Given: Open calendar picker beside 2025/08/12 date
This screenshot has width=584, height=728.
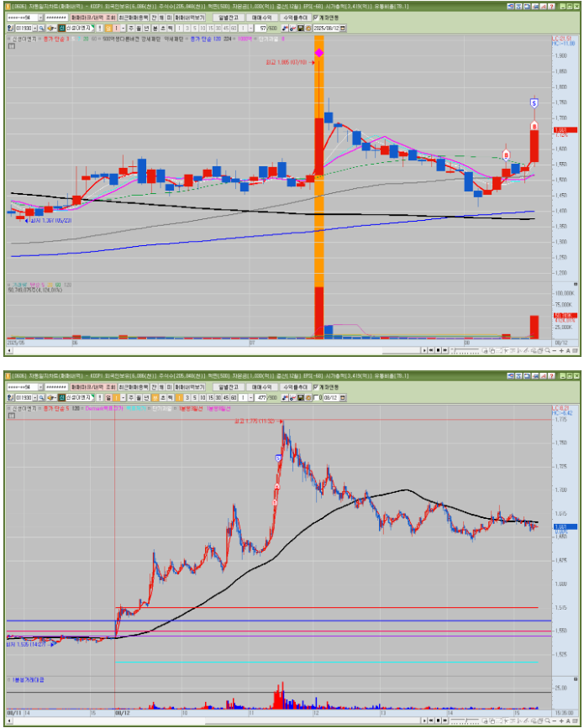Looking at the screenshot, I should click(x=343, y=29).
